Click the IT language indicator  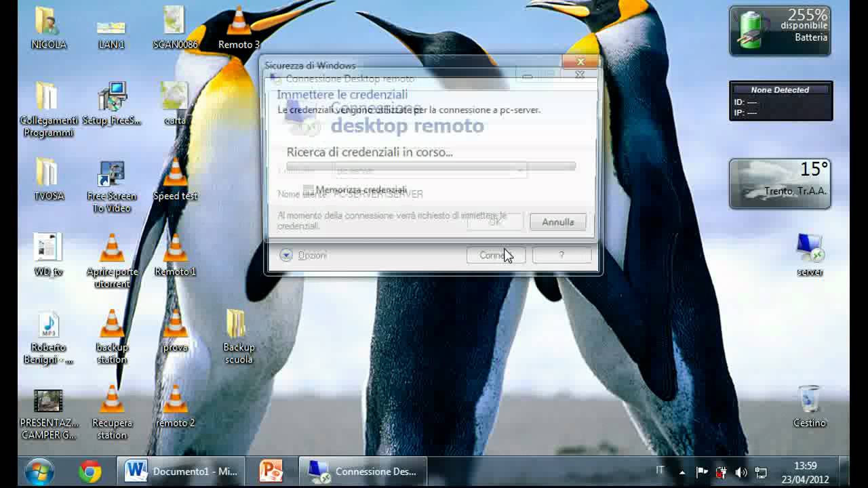[660, 470]
